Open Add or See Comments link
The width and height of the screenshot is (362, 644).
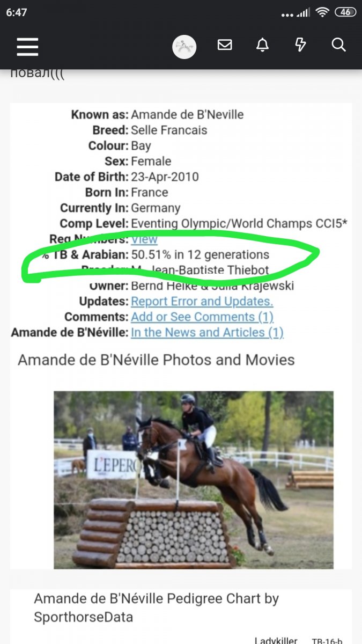point(202,317)
